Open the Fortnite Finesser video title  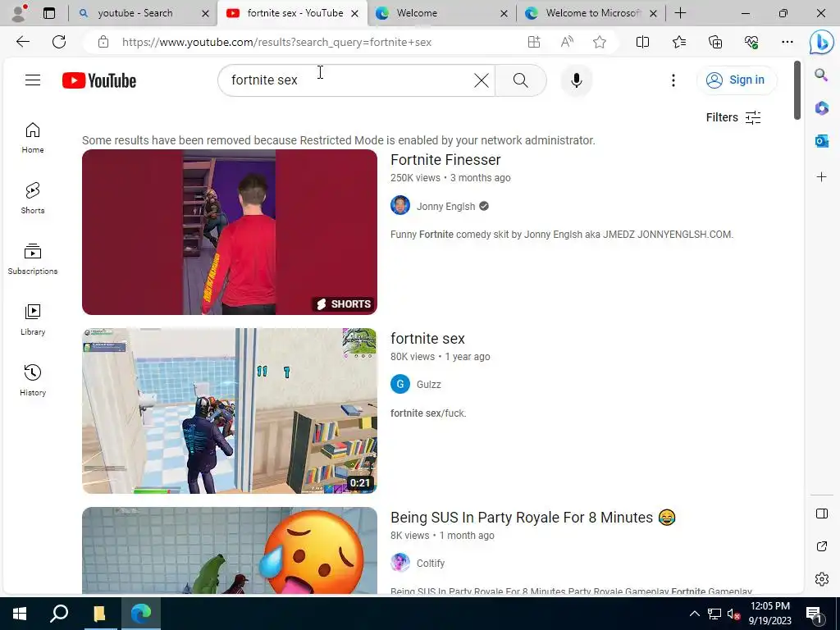(x=445, y=160)
